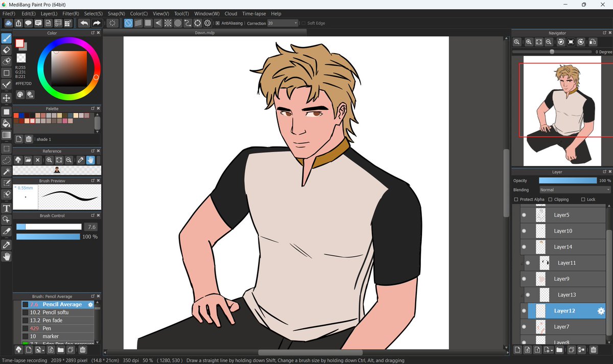This screenshot has width=613, height=364.
Task: Click the Redo arrow in the toolbar
Action: click(x=97, y=23)
